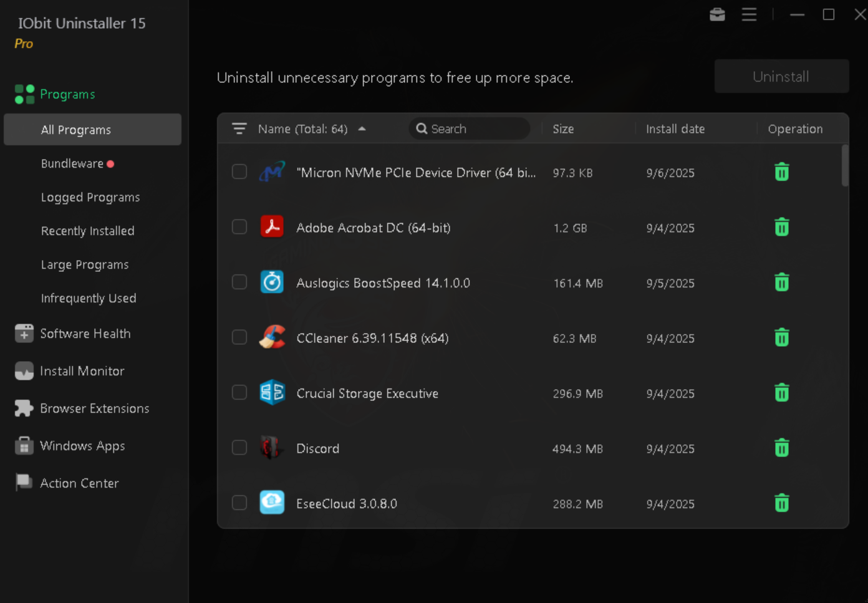
Task: Open the toolbox briefcase icon in title bar
Action: [x=717, y=14]
